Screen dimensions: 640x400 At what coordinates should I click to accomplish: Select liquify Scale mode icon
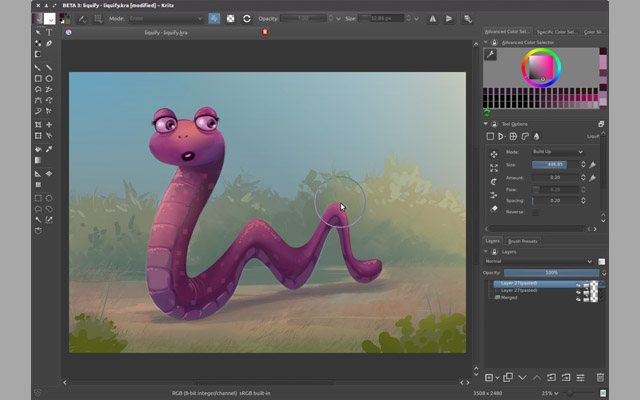click(x=494, y=168)
